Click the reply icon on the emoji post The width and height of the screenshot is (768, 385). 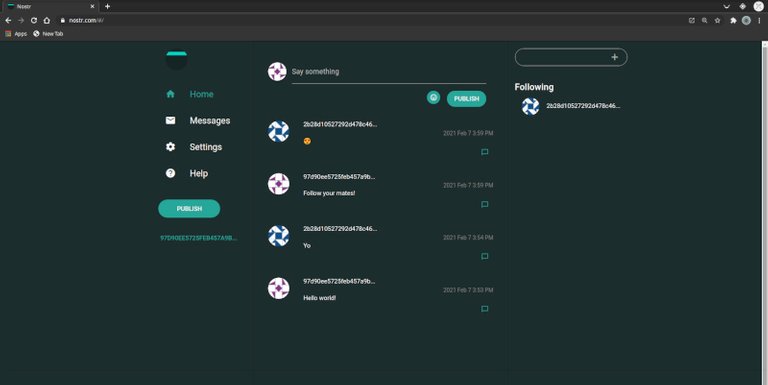[x=484, y=152]
